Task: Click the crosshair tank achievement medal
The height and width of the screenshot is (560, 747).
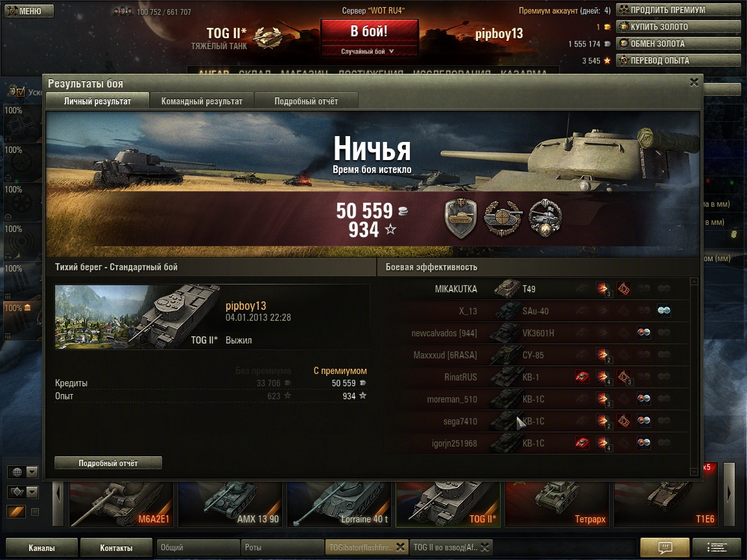Action: tap(503, 218)
